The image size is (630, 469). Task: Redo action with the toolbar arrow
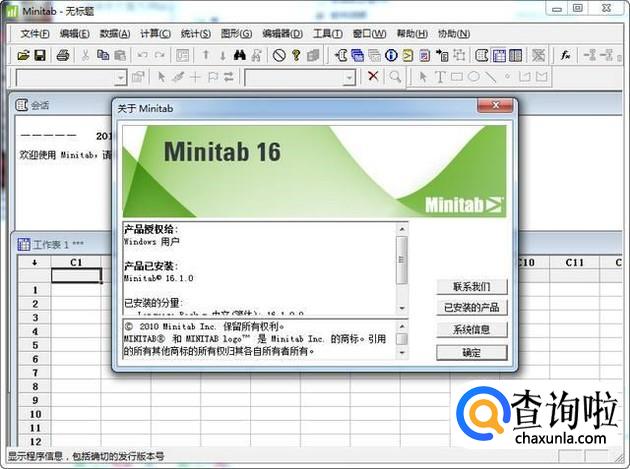pos(160,55)
